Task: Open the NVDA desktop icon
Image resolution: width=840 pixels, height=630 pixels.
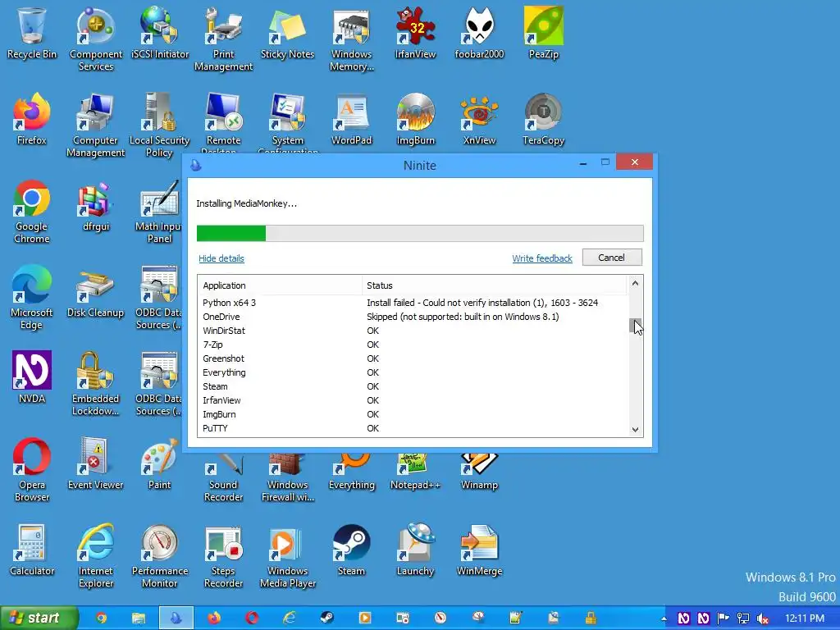Action: (32, 377)
